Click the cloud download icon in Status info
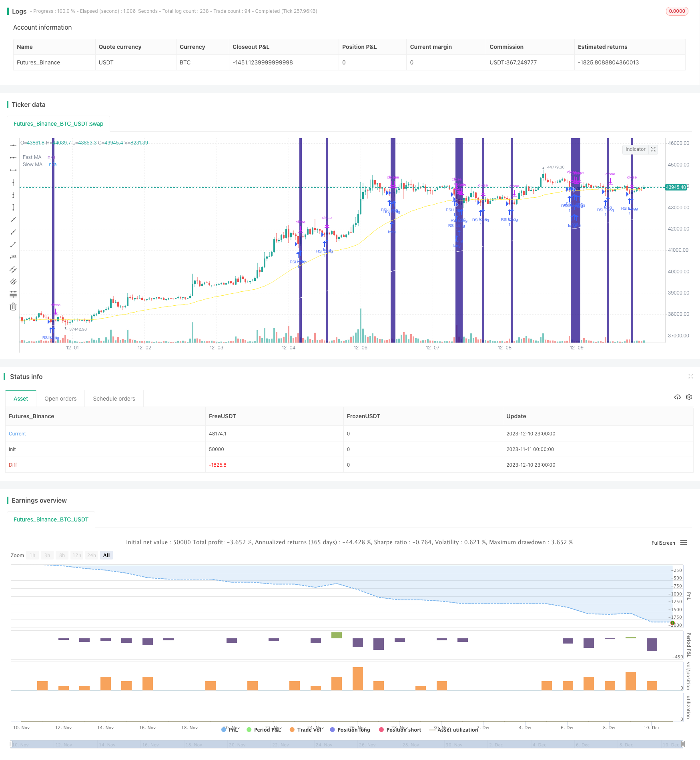The width and height of the screenshot is (700, 760). [x=678, y=397]
